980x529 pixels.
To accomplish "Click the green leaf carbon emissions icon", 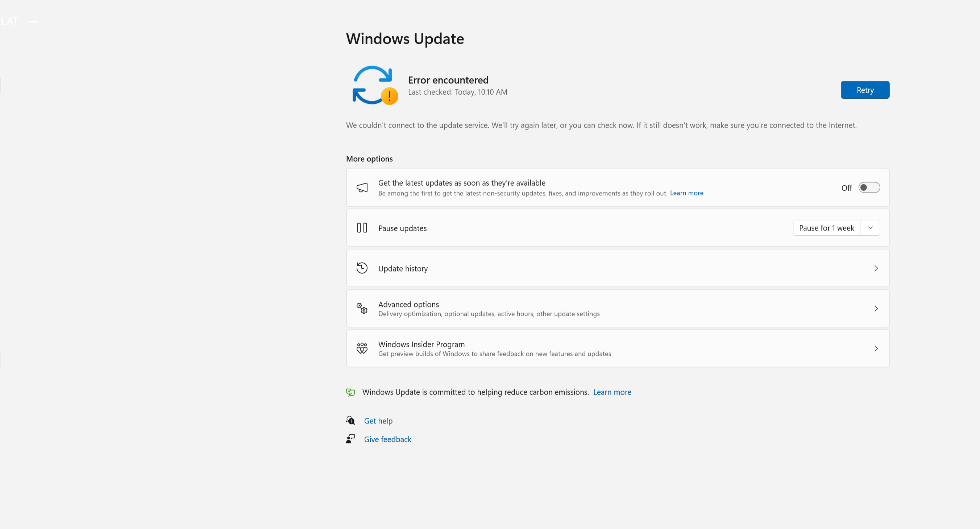I will point(350,392).
